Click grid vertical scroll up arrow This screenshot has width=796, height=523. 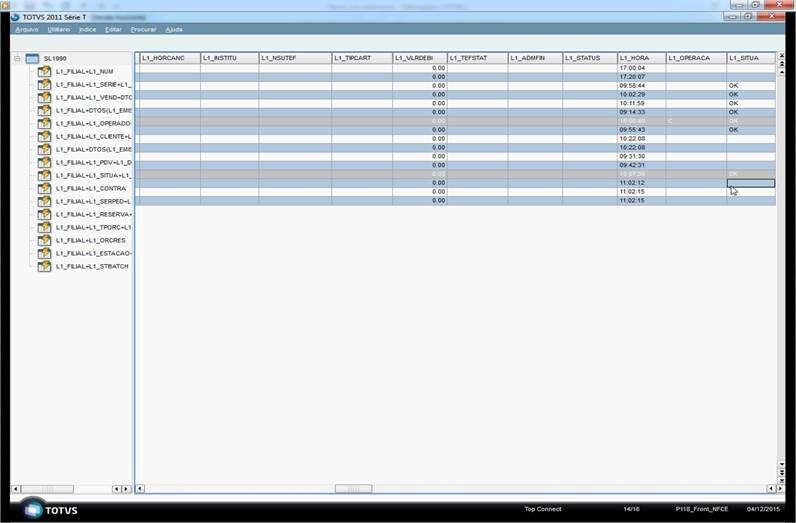point(781,73)
